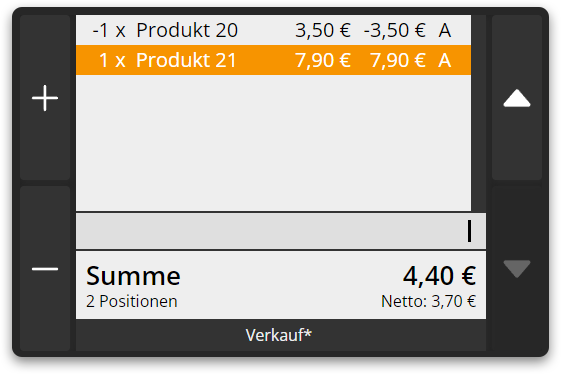Click the greyed-out down arrow
Viewport: 561px width, 374px height.
coord(517,268)
